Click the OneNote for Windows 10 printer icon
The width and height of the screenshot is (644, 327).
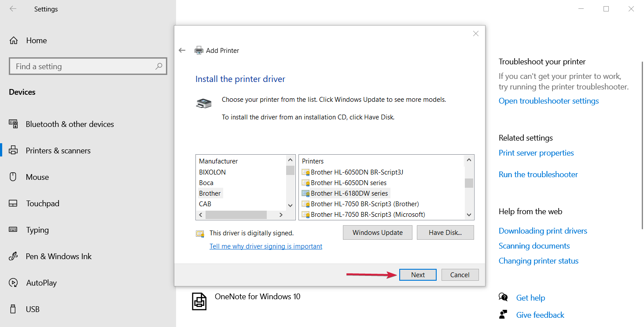[x=199, y=301]
